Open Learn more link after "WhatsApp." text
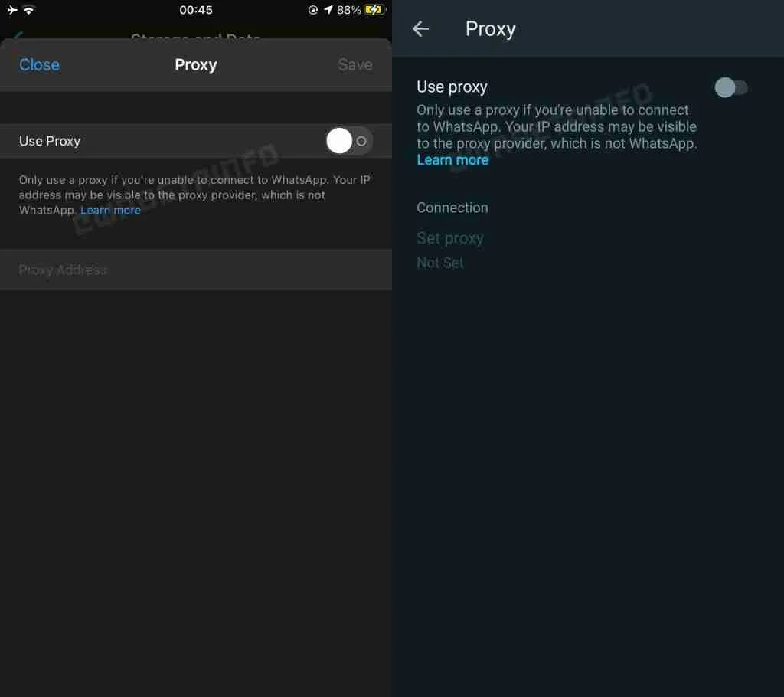The width and height of the screenshot is (784, 697). pos(110,210)
